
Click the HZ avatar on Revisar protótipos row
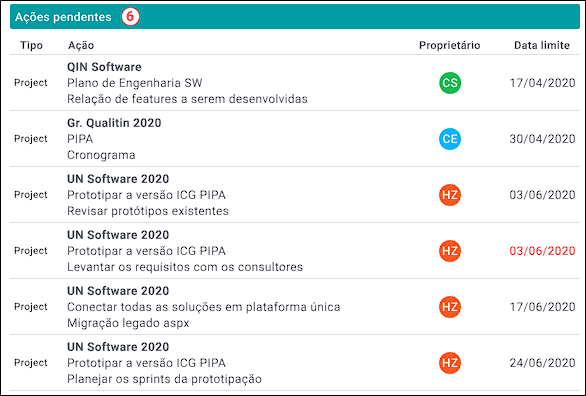coord(450,195)
